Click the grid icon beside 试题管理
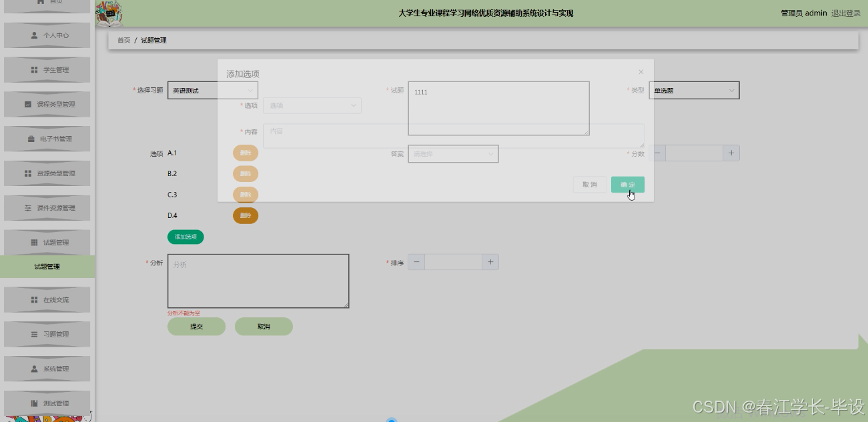The image size is (868, 422). [x=35, y=243]
